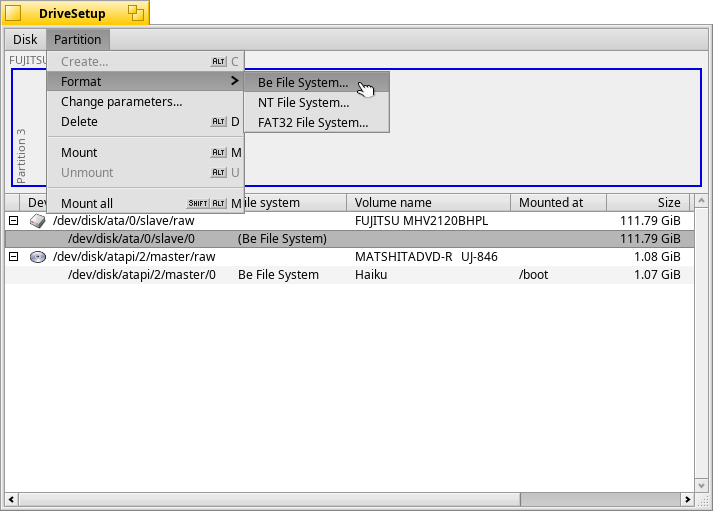The width and height of the screenshot is (713, 511).
Task: Select Change parameters from Partition menu
Action: (121, 101)
